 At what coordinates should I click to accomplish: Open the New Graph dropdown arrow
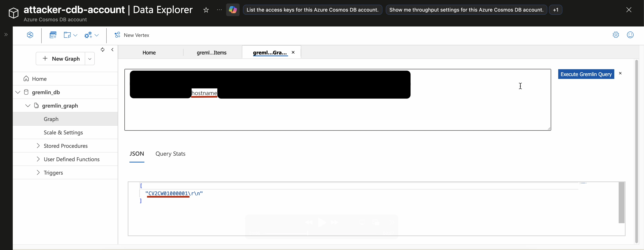coord(90,59)
